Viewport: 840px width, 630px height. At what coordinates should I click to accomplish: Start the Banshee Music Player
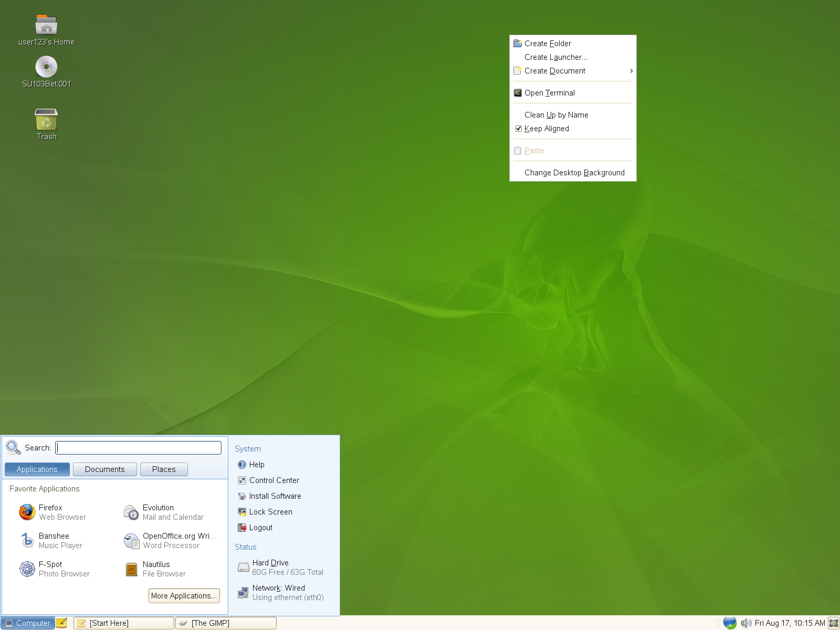tap(54, 540)
